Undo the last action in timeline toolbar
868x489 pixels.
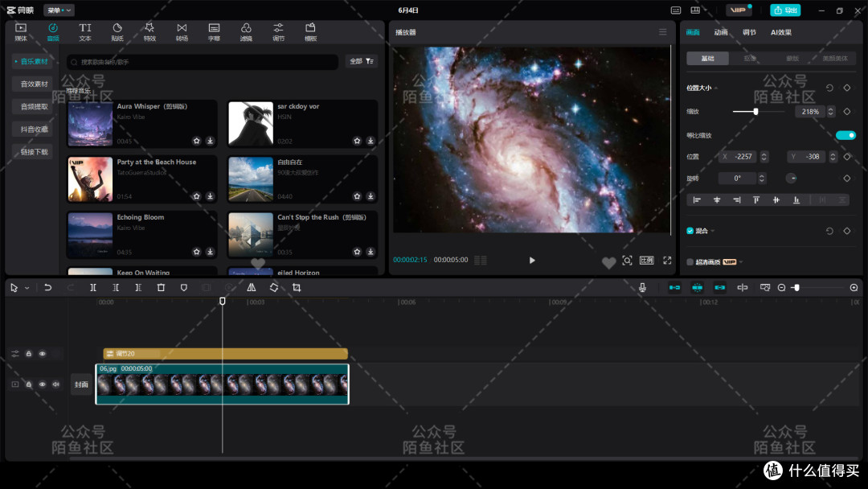coord(47,287)
